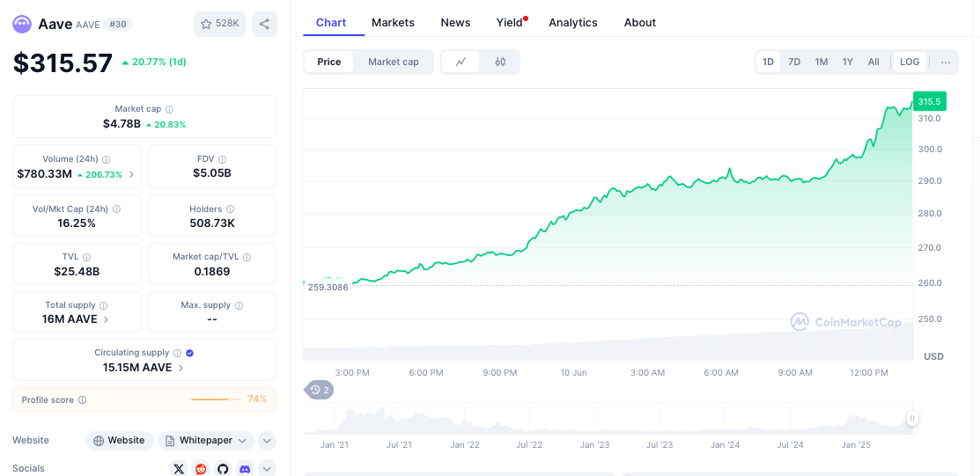Open the chart more options ellipsis
Viewport: 980px width, 476px height.
[x=946, y=62]
